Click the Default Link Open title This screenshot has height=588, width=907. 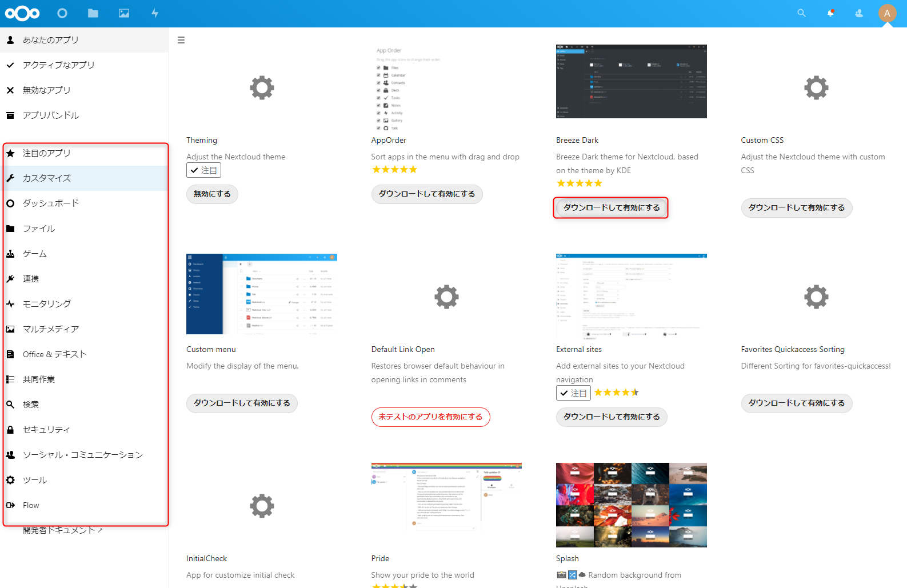[403, 350]
